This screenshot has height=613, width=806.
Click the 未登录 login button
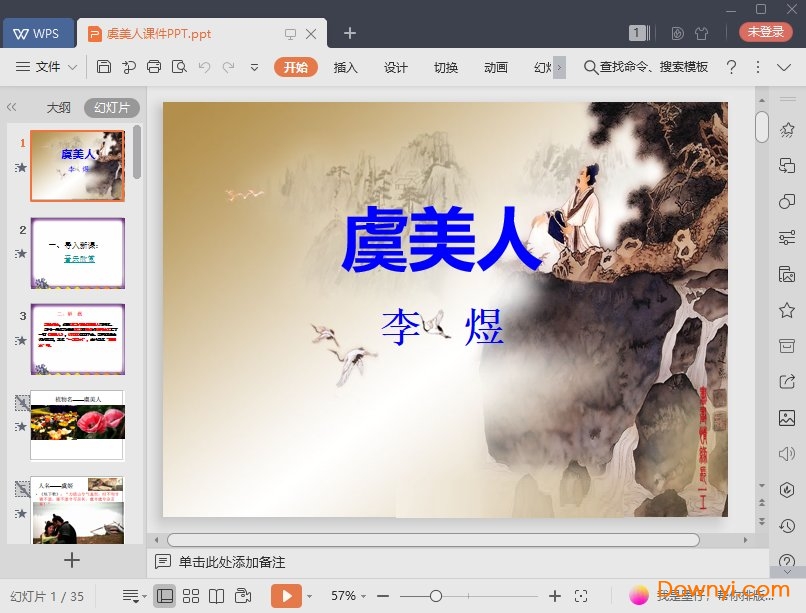(764, 31)
